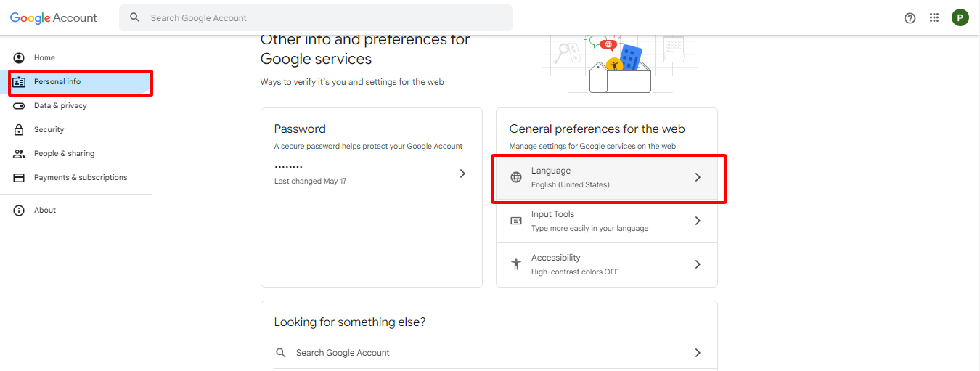Click the Google Account logo
980x371 pixels.
[53, 18]
